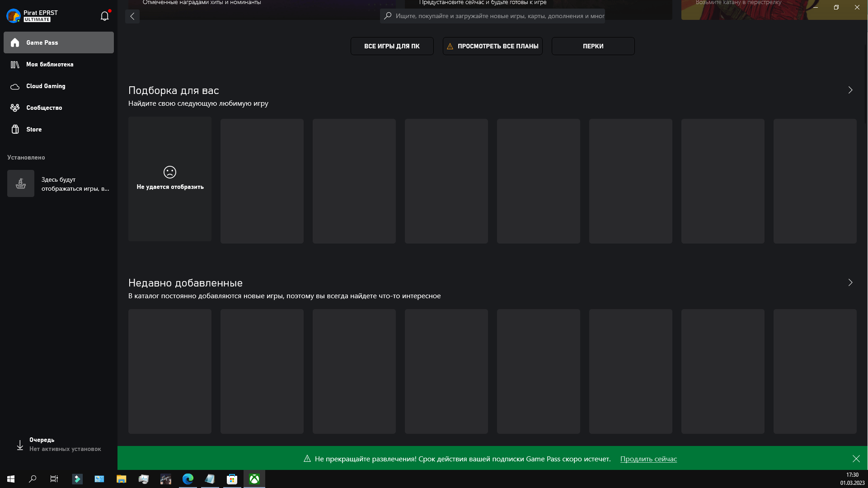Click the Cloud Gaming cloud icon
The height and width of the screenshot is (488, 868).
(x=15, y=86)
